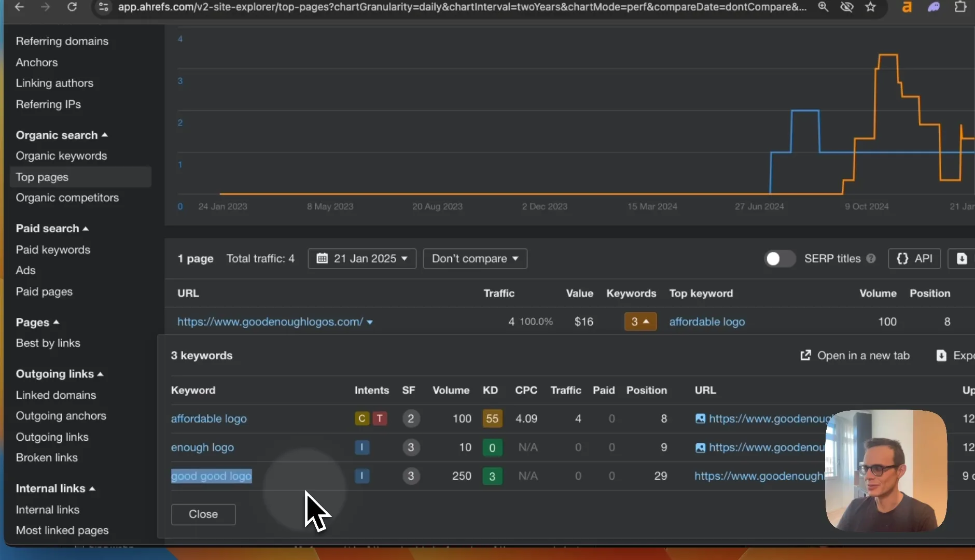Click the KD value 55 badge
This screenshot has width=975, height=560.
tap(492, 418)
